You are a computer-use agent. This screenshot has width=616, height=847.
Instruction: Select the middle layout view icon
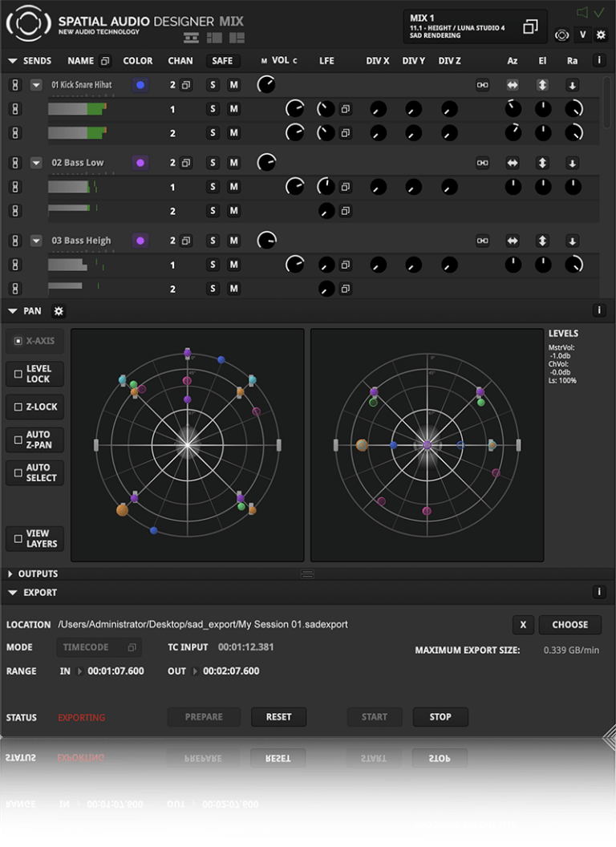[214, 38]
